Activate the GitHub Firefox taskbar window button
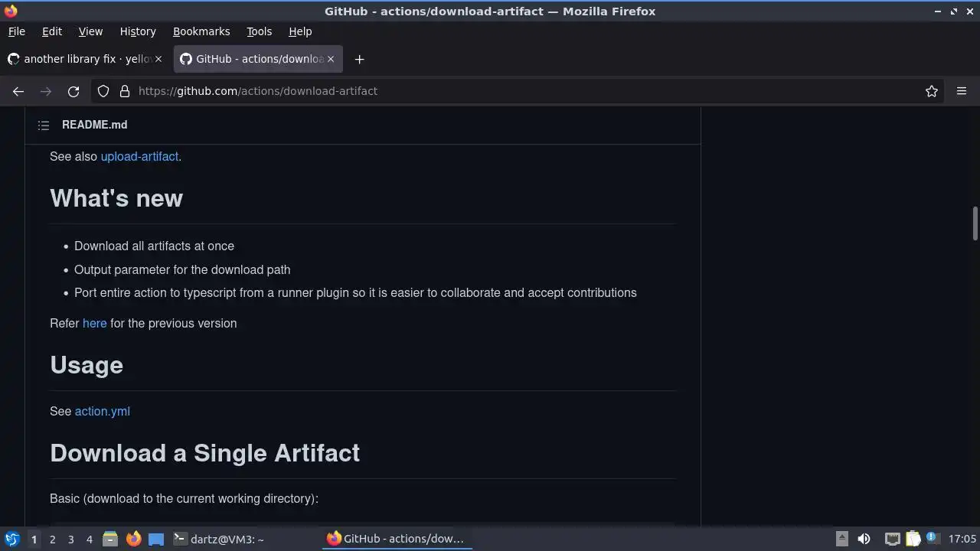The width and height of the screenshot is (980, 551). pos(396,539)
